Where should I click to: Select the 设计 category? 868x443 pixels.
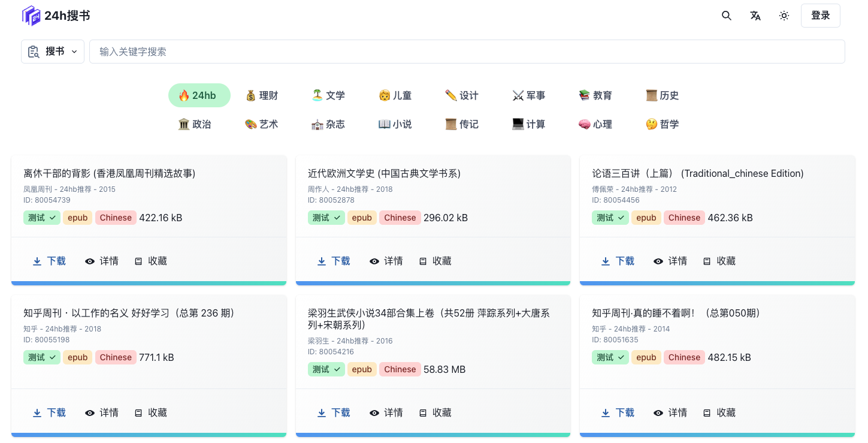tap(462, 95)
